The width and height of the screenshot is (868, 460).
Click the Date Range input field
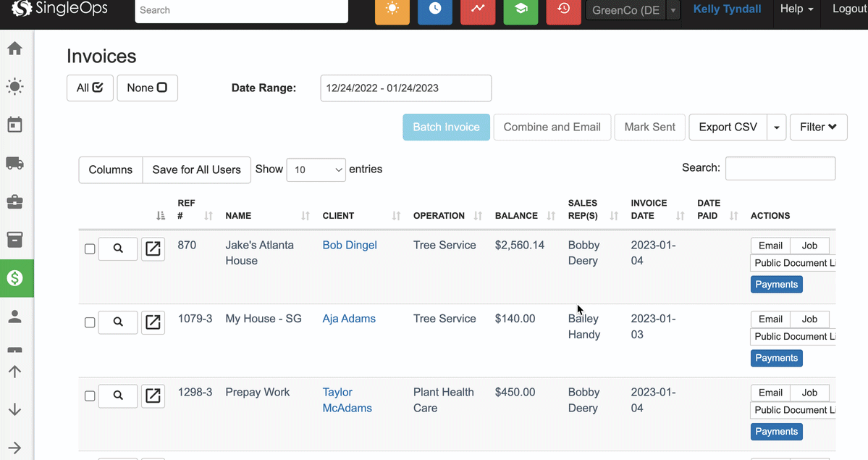tap(405, 88)
